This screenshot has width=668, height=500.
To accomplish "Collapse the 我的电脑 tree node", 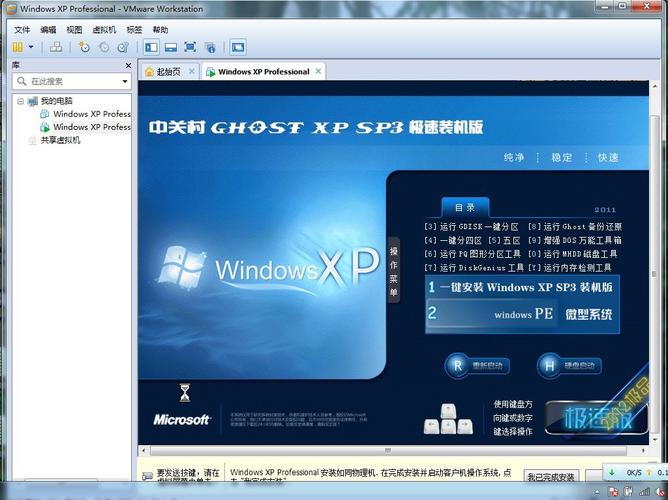I will (x=20, y=101).
